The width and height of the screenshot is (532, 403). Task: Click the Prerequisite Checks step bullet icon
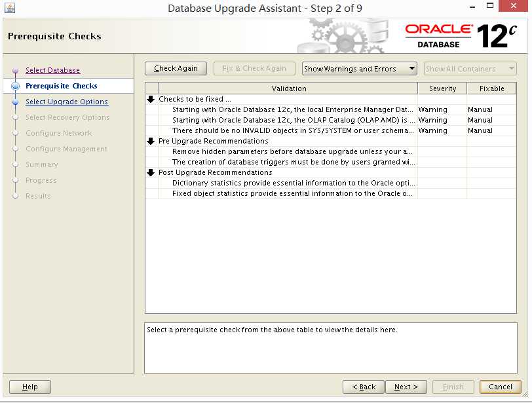pyautogui.click(x=15, y=86)
